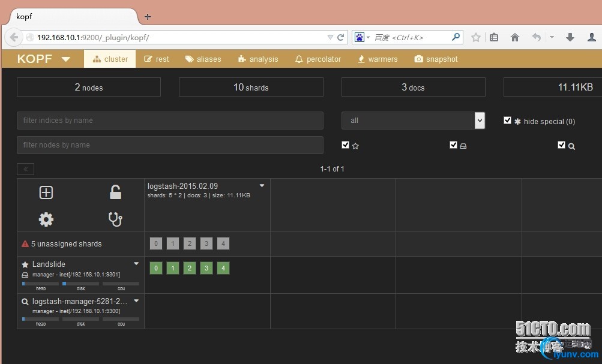Click the filter nodes by name field
Screen dimensions: 602x364
(x=170, y=145)
